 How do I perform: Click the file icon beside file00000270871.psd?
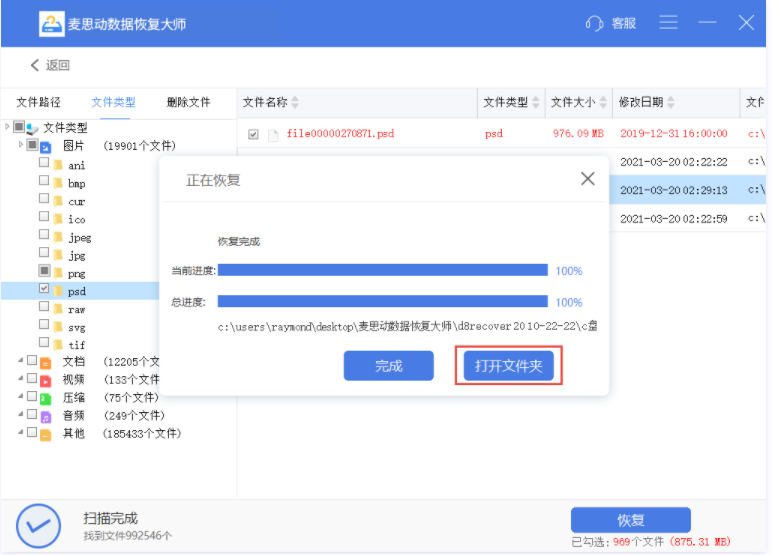point(272,134)
